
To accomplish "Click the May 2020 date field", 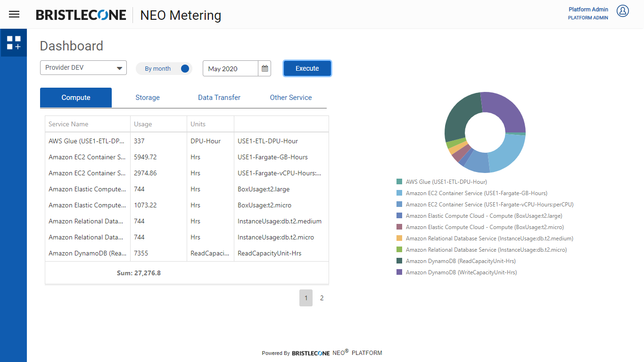I will point(231,69).
